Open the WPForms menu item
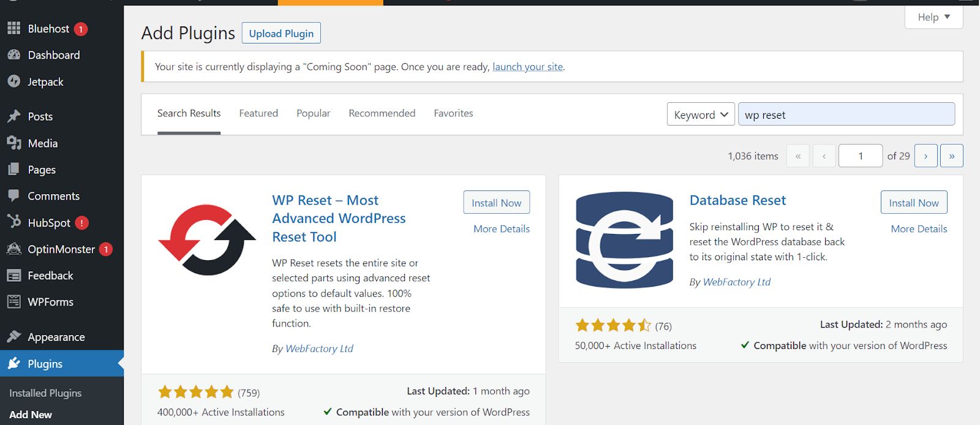Screen dimensions: 980x425 (62, 302)
